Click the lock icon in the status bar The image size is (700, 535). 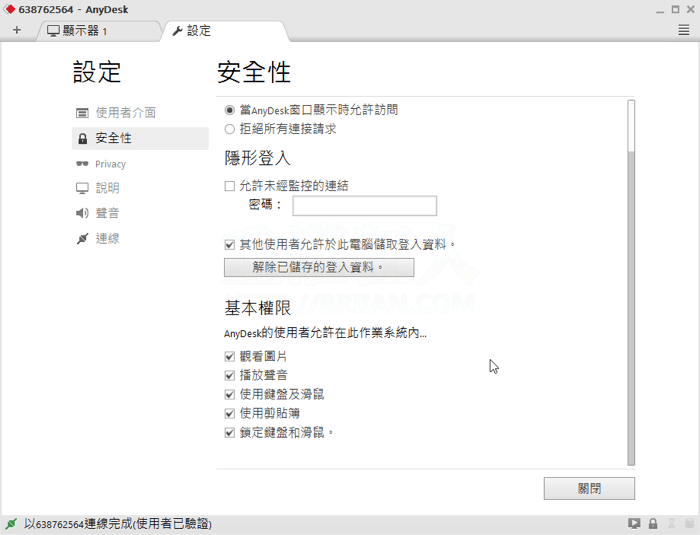click(x=652, y=524)
